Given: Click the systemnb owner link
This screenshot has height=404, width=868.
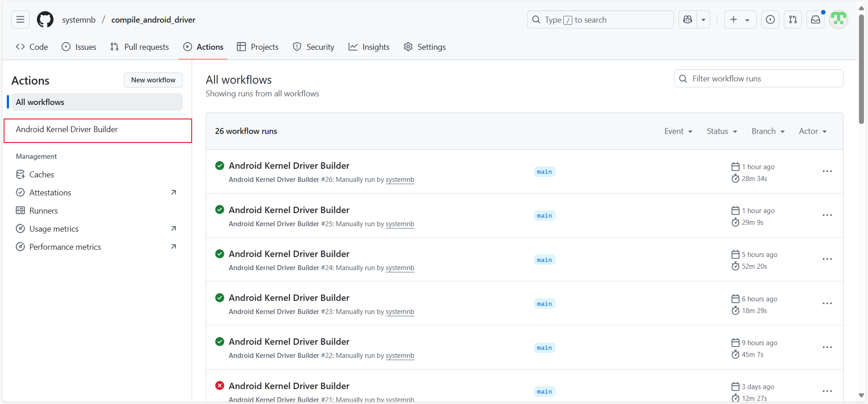Looking at the screenshot, I should (x=79, y=20).
